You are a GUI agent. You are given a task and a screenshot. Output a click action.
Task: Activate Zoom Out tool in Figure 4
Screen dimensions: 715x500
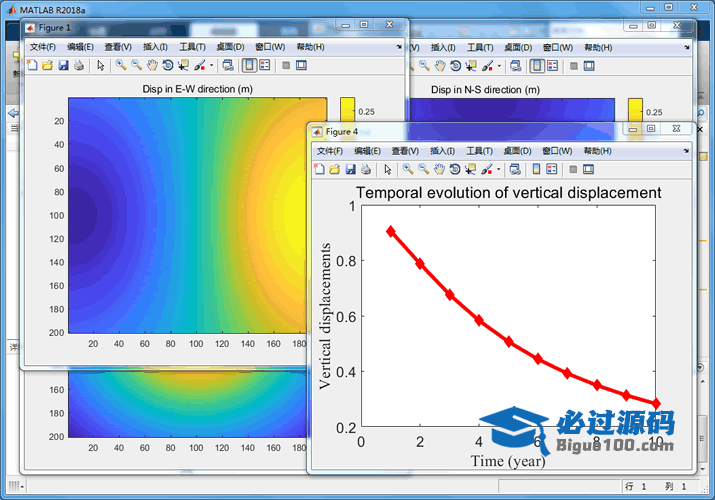coord(424,170)
